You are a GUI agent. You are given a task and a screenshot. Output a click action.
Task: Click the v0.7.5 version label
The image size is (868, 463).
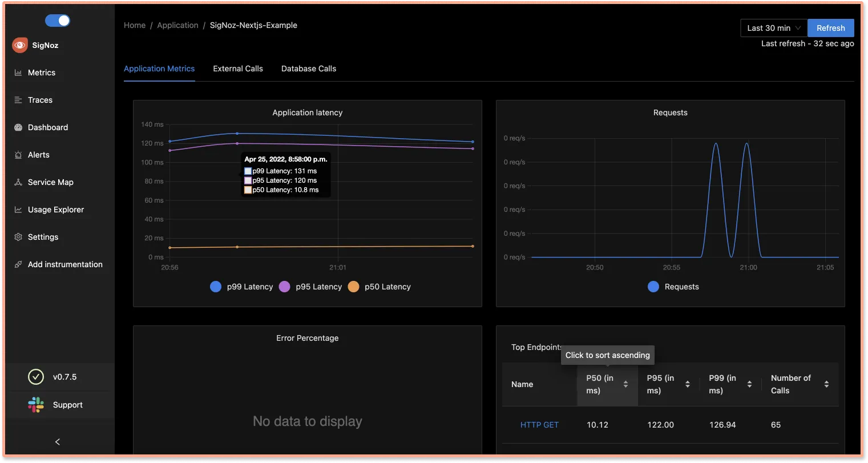(64, 377)
